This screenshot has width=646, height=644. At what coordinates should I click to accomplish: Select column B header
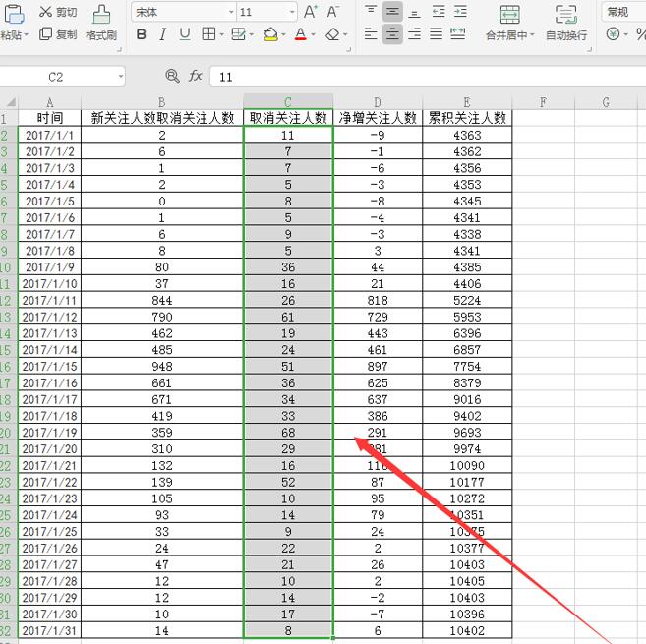[162, 102]
